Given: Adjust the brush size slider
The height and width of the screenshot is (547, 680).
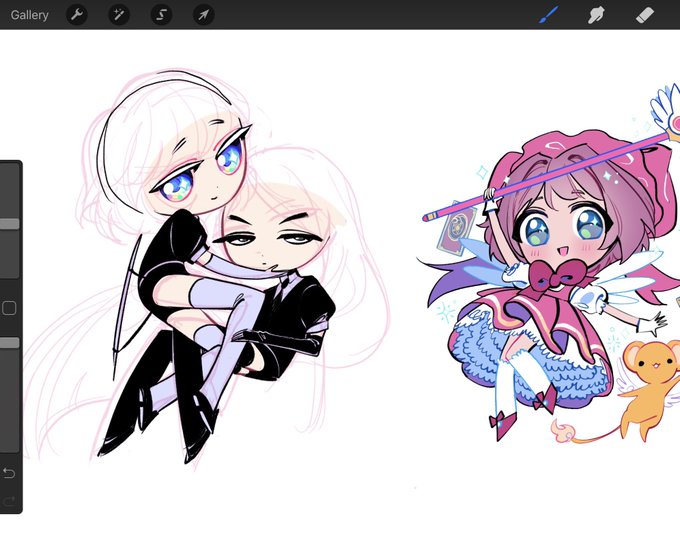Looking at the screenshot, I should (x=9, y=224).
